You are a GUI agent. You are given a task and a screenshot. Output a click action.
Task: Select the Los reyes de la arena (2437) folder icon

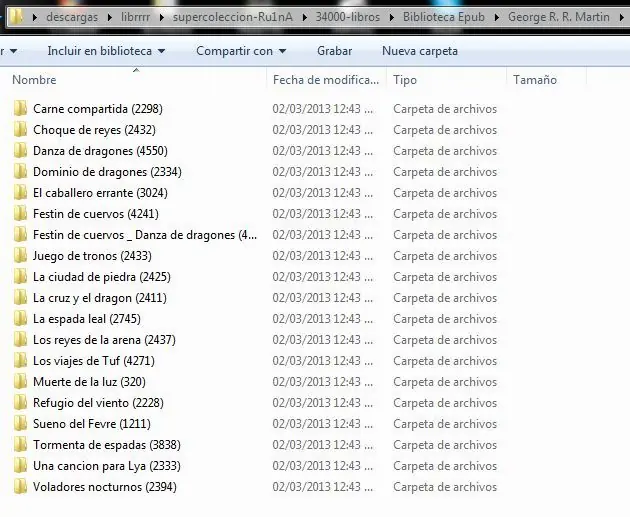point(20,340)
